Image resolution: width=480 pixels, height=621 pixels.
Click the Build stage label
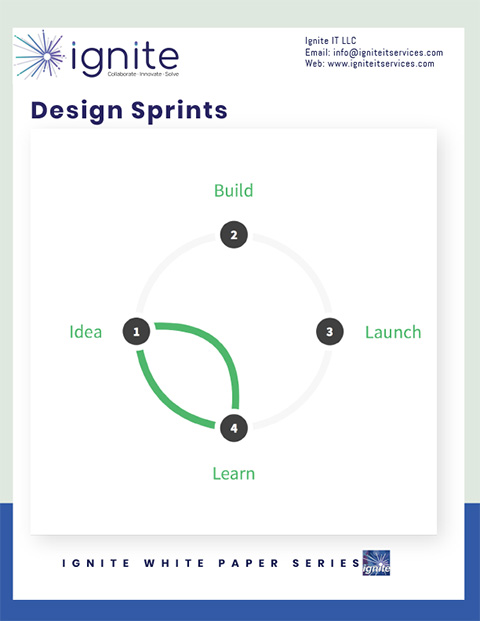click(x=234, y=190)
